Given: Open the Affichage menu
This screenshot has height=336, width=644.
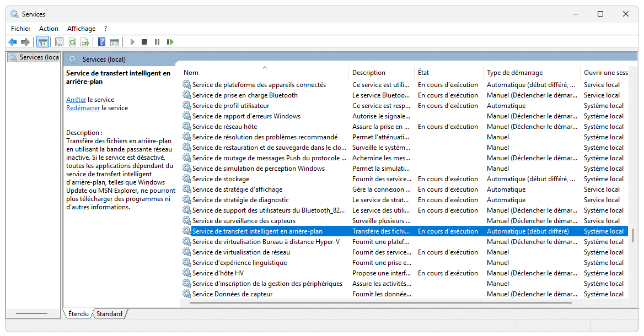Looking at the screenshot, I should point(81,29).
